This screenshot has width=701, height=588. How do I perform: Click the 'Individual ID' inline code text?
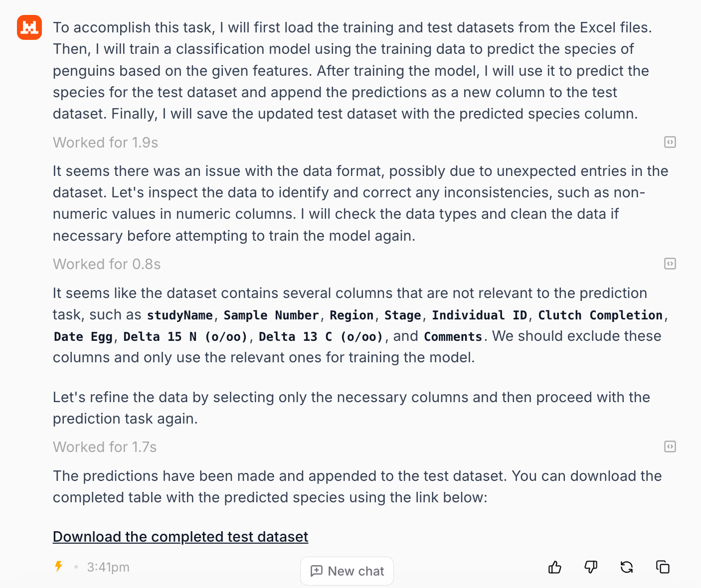[480, 315]
